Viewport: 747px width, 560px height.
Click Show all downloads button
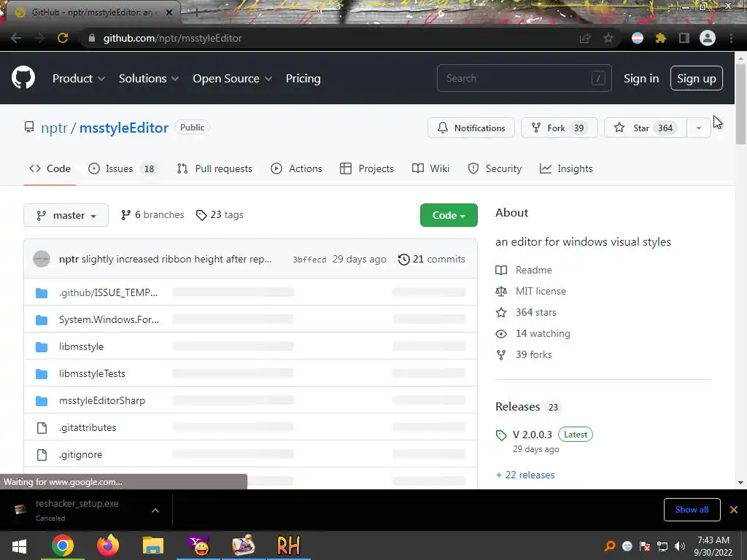(x=692, y=510)
